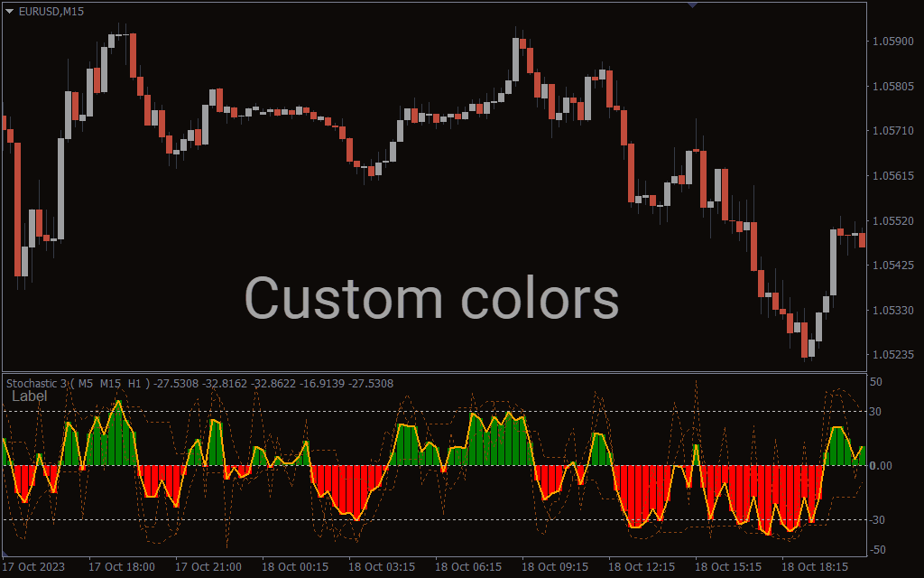Click the '18 Oct 18:15' time axis label

814,566
